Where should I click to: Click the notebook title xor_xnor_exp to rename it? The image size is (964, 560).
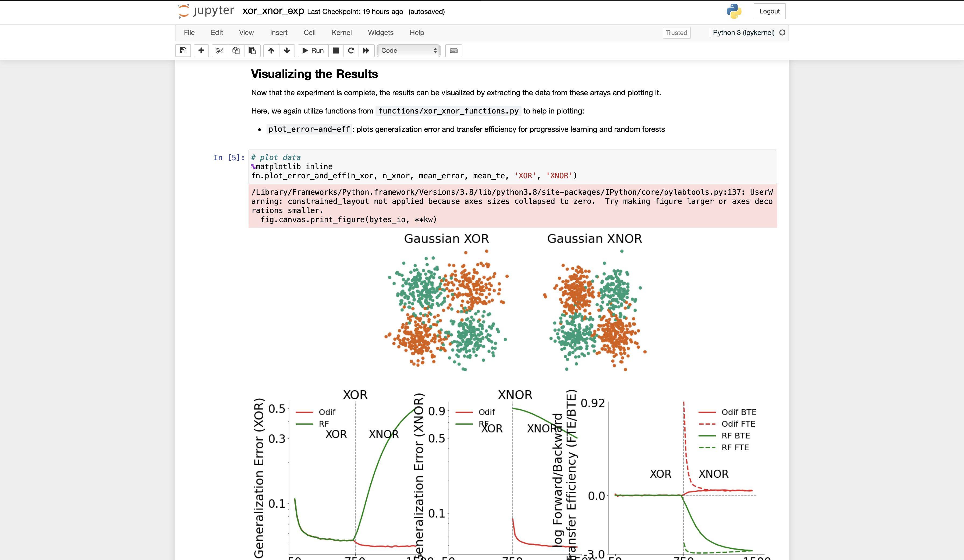272,11
